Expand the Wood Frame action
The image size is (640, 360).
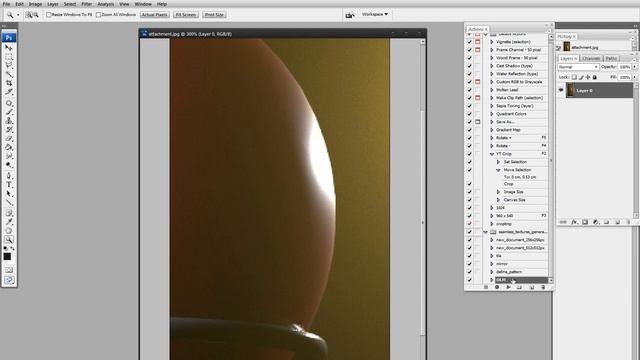click(x=492, y=58)
